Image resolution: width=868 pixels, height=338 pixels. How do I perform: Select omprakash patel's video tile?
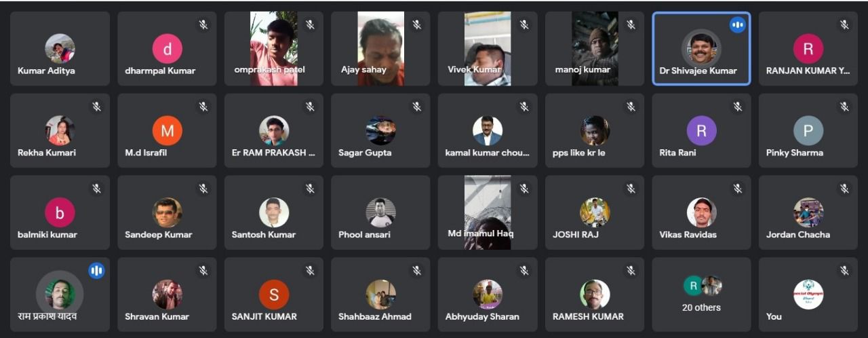point(274,48)
